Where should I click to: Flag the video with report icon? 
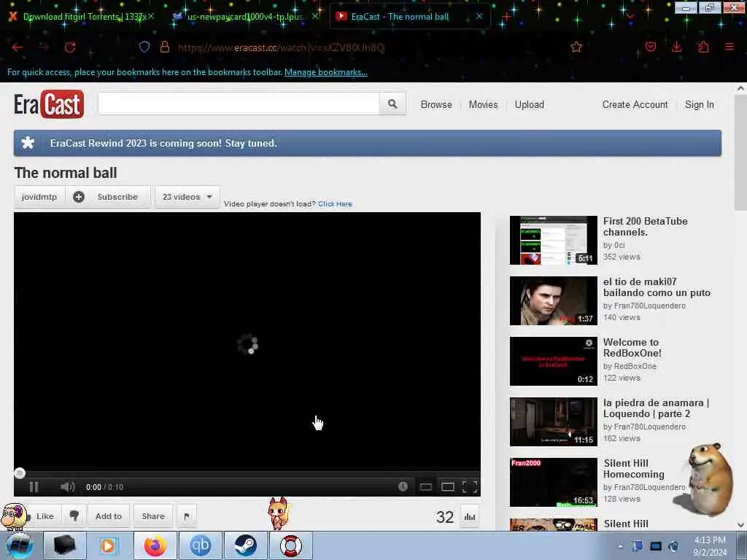187,516
